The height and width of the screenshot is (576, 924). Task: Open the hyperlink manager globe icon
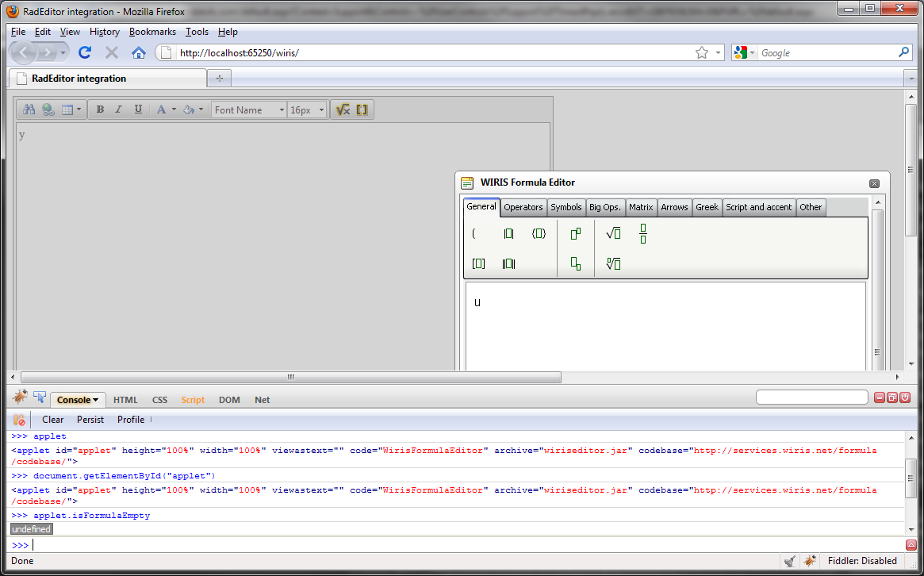[x=48, y=109]
